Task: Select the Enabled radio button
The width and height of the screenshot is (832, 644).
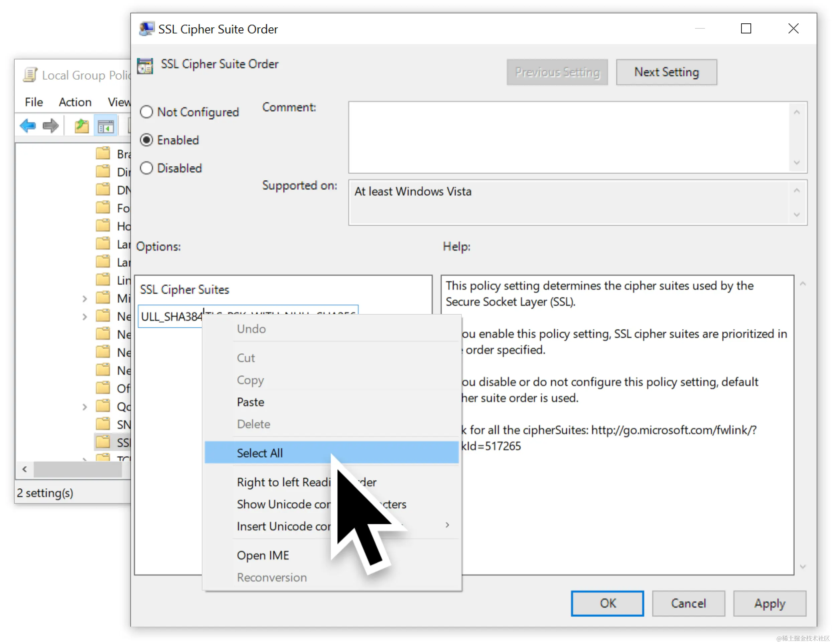Action: click(147, 140)
